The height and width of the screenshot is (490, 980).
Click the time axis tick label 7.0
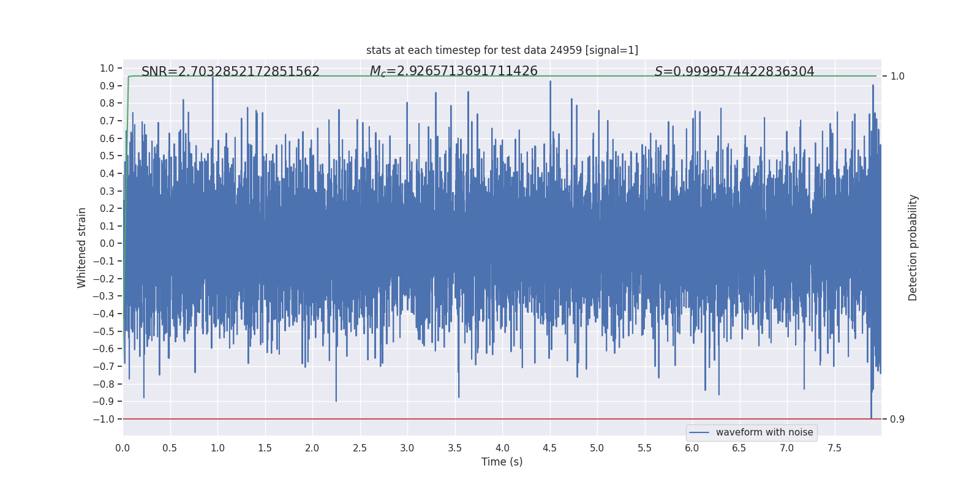point(787,448)
